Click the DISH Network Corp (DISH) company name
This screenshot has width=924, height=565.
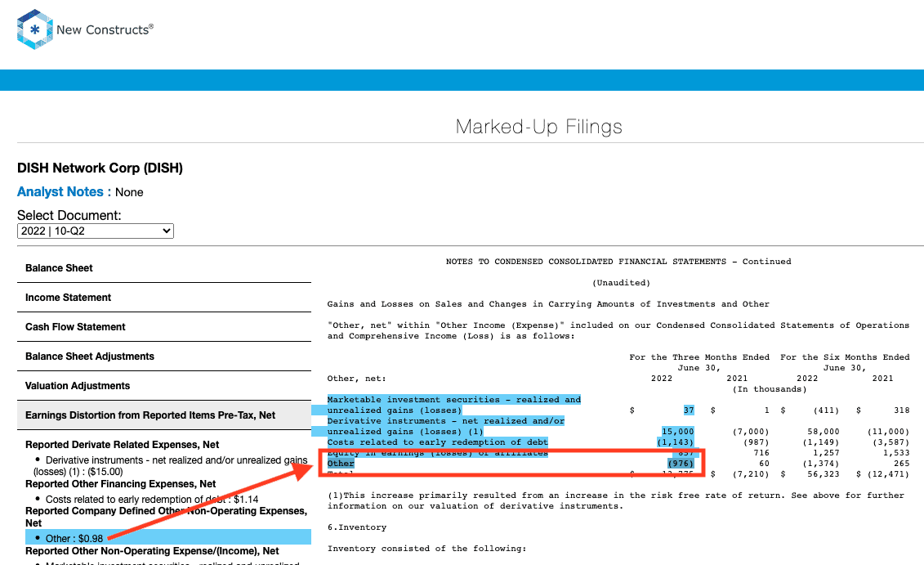point(100,168)
